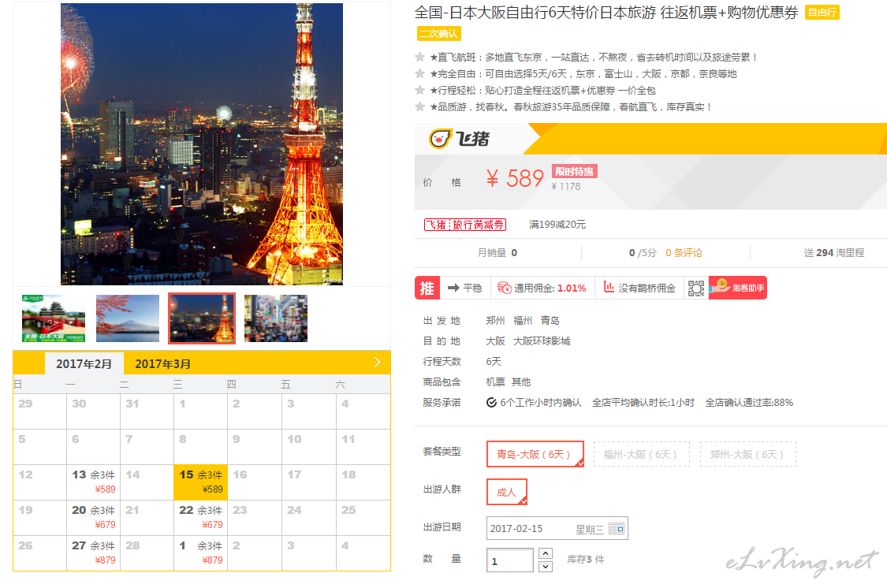This screenshot has width=887, height=588.
Task: Click the 库存3 件 stock text
Action: click(x=586, y=559)
